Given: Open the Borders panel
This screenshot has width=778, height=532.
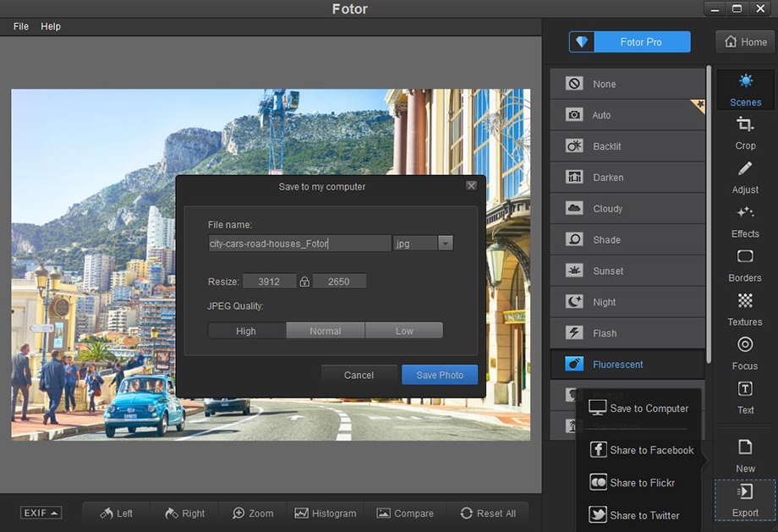Looking at the screenshot, I should 745,264.
